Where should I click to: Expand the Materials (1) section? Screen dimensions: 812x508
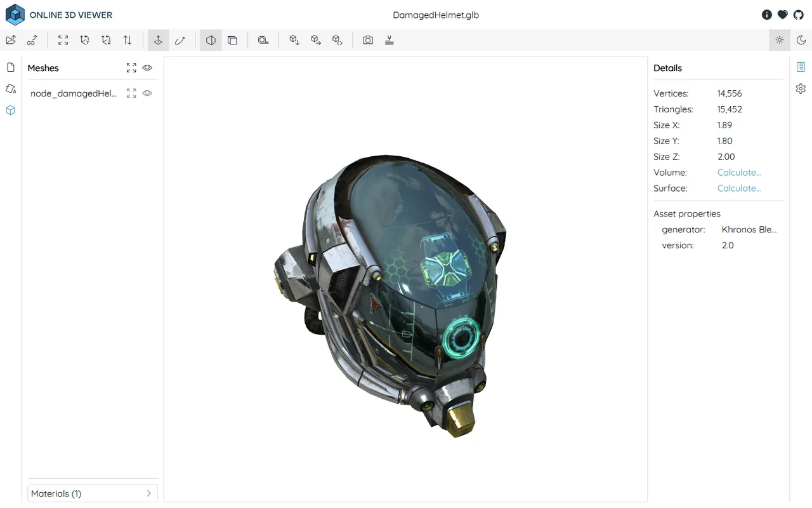coord(93,493)
